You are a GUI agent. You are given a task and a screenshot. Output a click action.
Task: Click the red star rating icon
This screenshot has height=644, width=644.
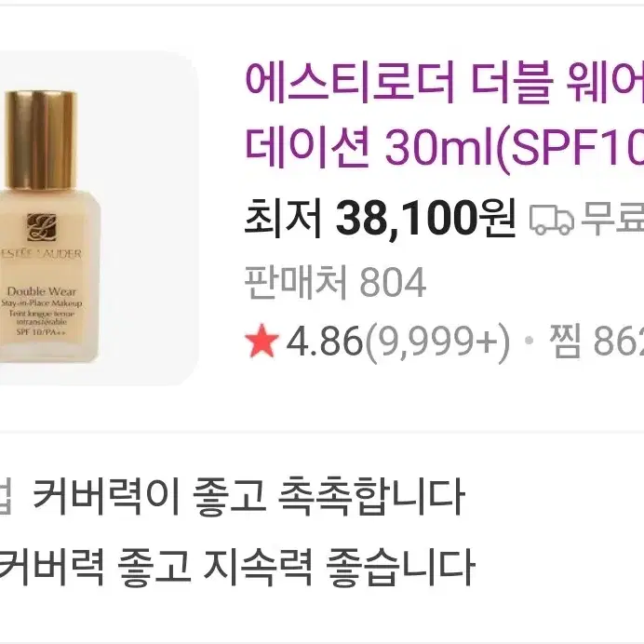tap(262, 341)
